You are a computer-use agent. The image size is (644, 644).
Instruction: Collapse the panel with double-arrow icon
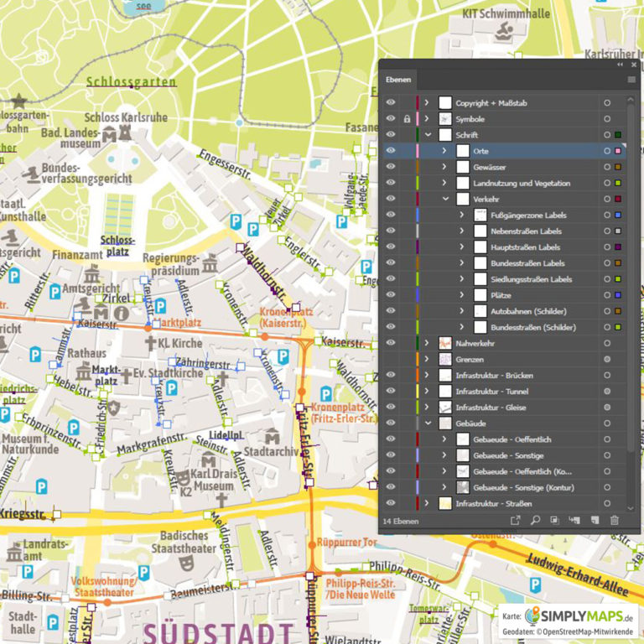[x=621, y=65]
